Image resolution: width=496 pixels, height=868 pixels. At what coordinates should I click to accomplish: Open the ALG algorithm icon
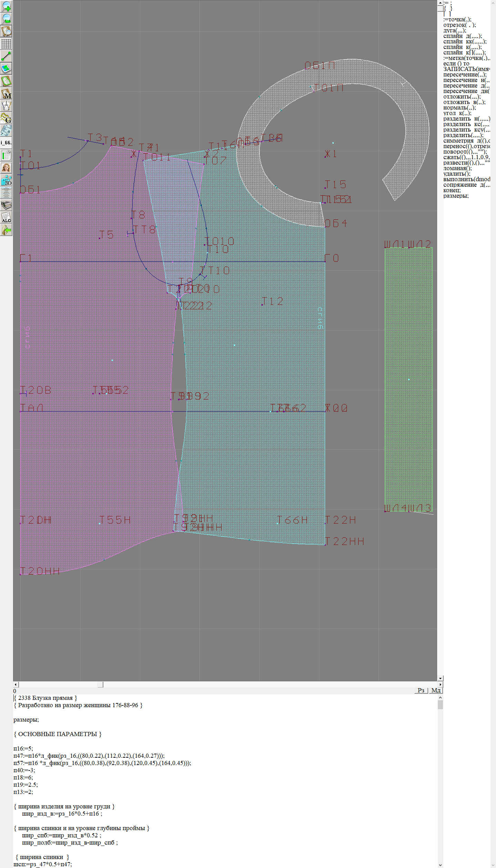6,217
